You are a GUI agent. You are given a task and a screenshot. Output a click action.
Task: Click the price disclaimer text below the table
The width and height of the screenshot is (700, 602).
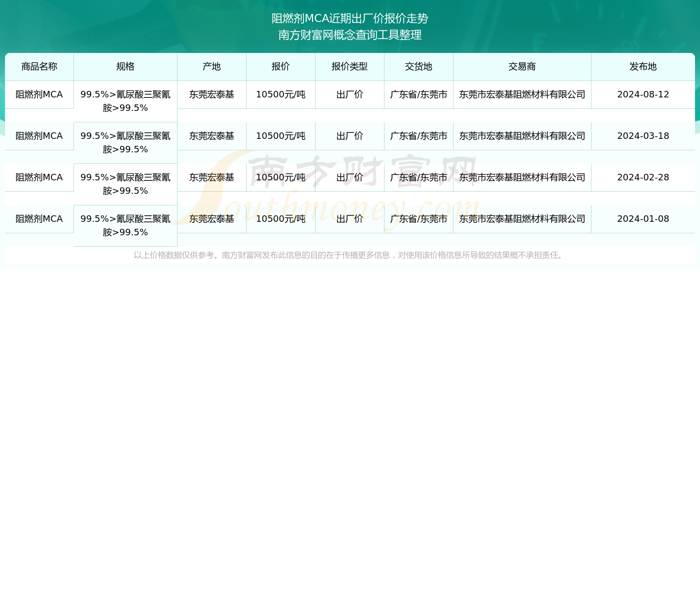click(x=350, y=255)
